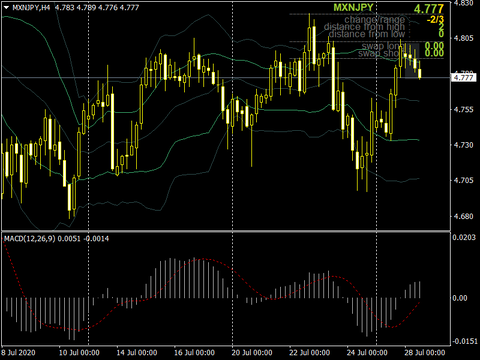480x360 pixels.
Task: Click the MXNJPY,H4 chart title text
Action: coord(31,7)
